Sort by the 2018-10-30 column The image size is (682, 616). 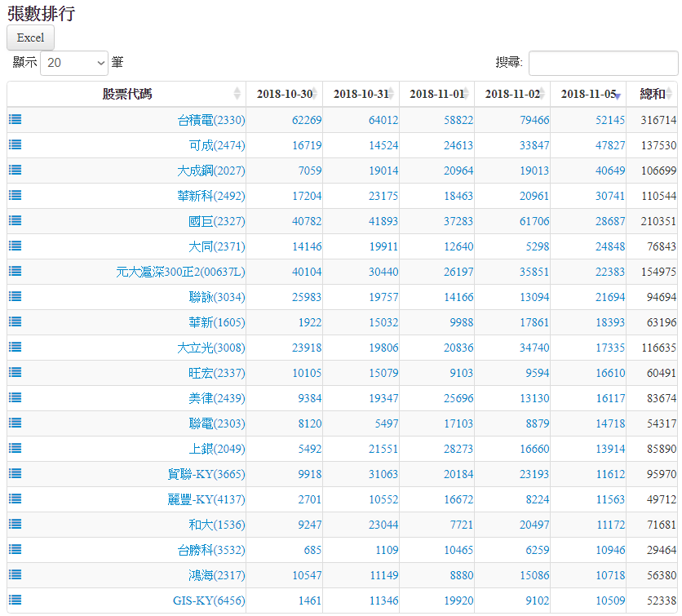click(284, 94)
